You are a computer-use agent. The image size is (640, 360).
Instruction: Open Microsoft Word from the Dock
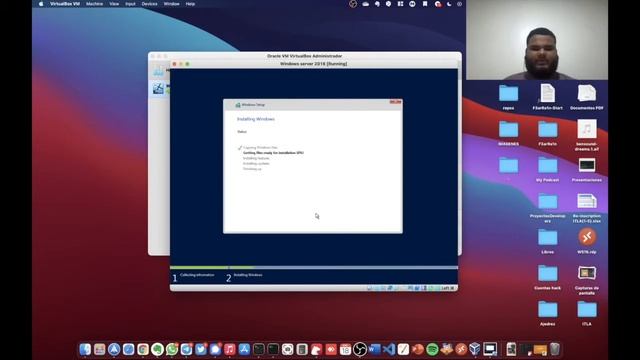point(374,349)
